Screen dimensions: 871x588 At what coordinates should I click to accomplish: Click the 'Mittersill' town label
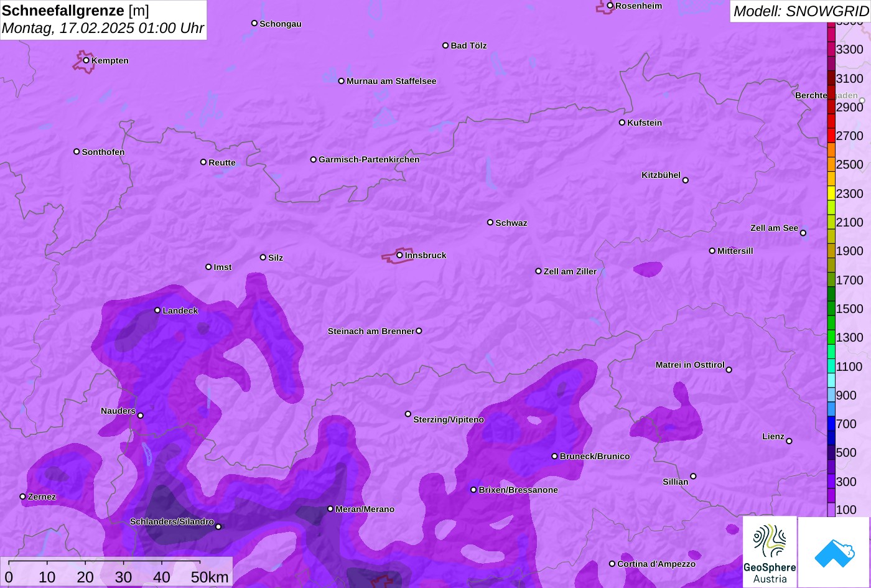[735, 251]
